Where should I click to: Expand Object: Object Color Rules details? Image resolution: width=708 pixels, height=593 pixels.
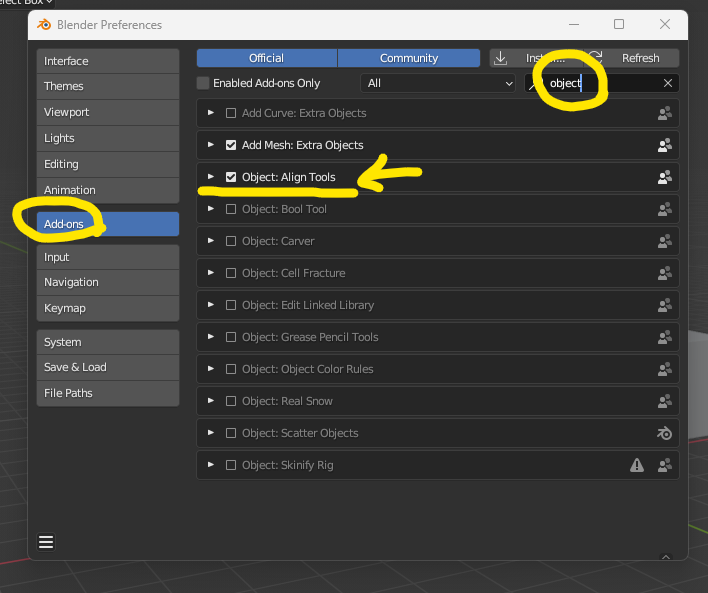(x=210, y=369)
